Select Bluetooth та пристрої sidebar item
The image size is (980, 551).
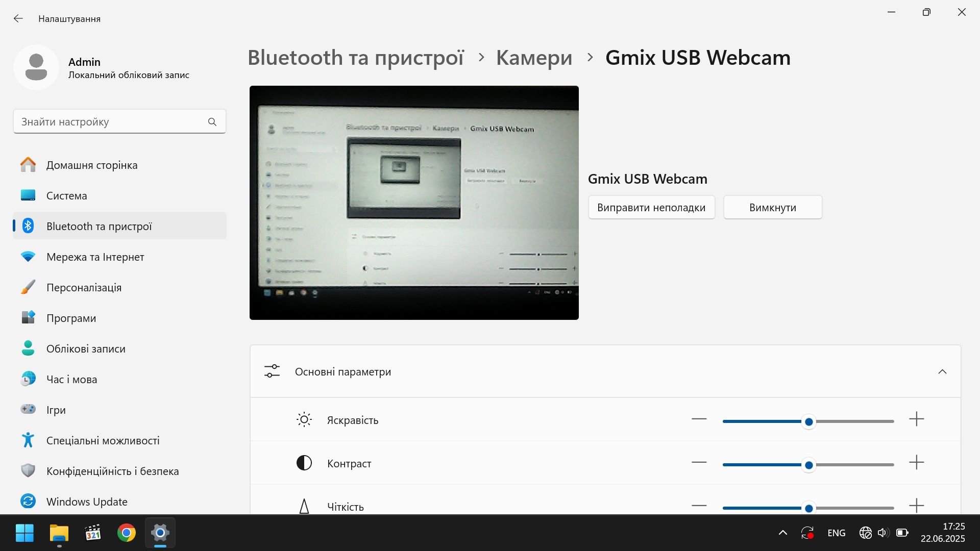point(119,226)
